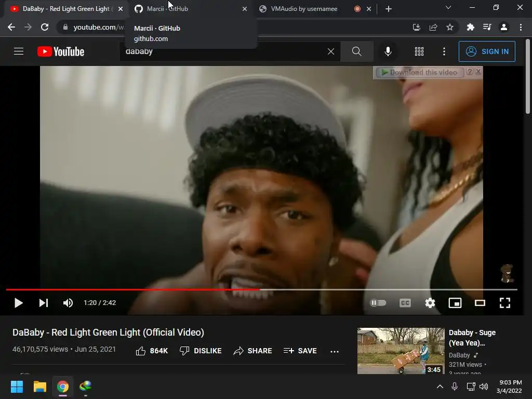Viewport: 532px width, 399px height.
Task: Select the DaBaby - Red Light Green Light tab
Action: (65, 9)
